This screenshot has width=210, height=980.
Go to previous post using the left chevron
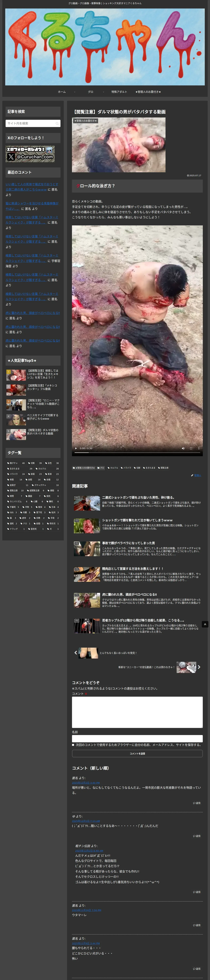(75, 653)
